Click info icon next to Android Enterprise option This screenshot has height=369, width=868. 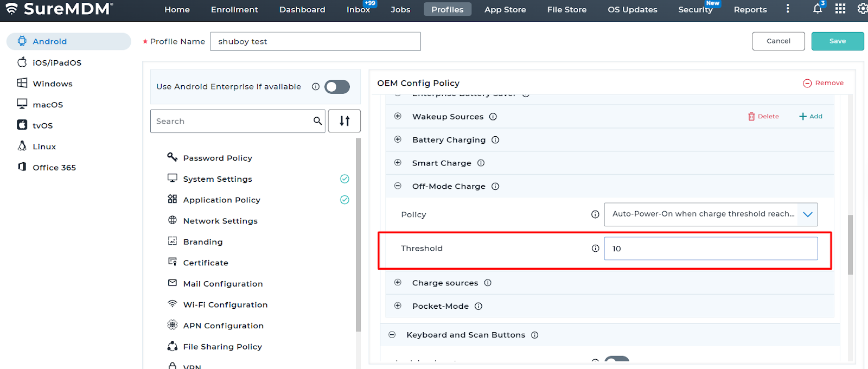click(x=316, y=87)
